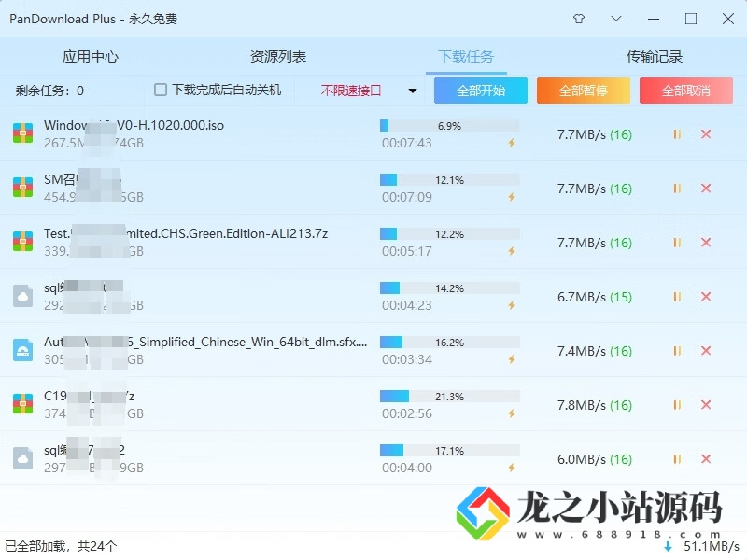Cancel the Test Green.Edition-ALI213.7z download
Image resolution: width=747 pixels, height=560 pixels.
pyautogui.click(x=706, y=243)
